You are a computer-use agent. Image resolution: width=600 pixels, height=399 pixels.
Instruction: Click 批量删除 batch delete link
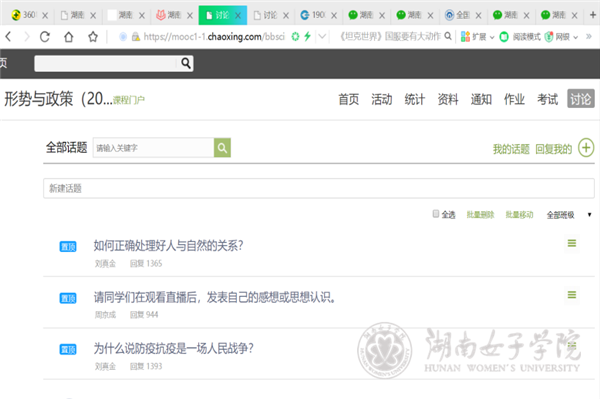pyautogui.click(x=480, y=215)
